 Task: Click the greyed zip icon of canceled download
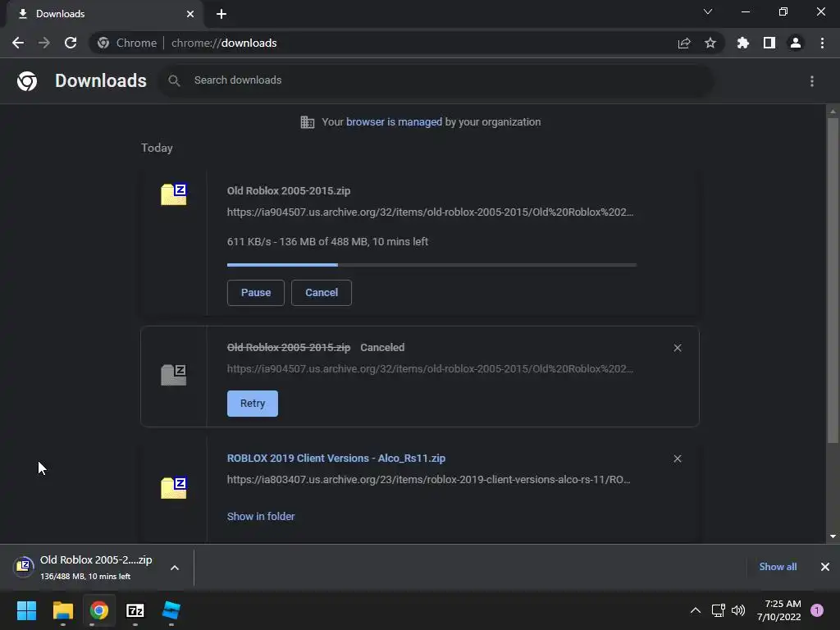[x=174, y=374]
